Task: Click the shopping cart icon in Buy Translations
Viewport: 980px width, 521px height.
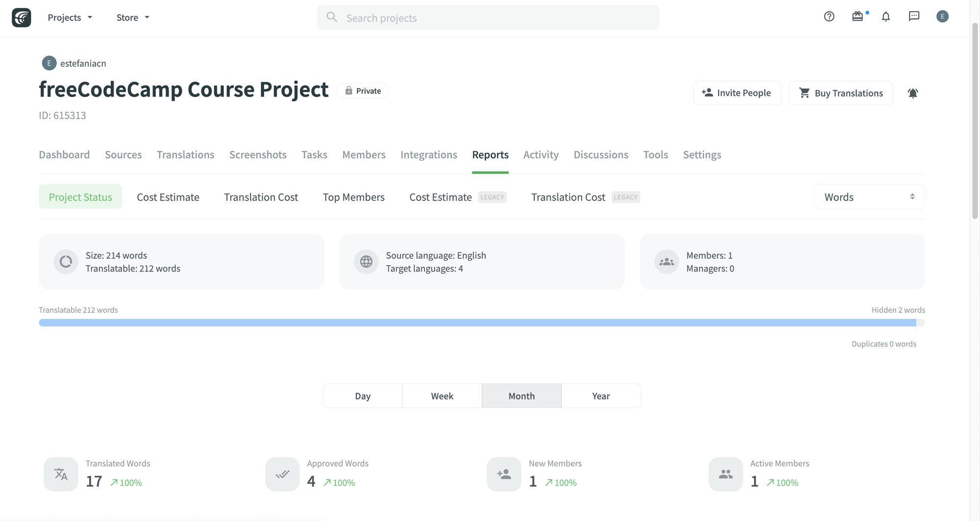Action: 805,93
